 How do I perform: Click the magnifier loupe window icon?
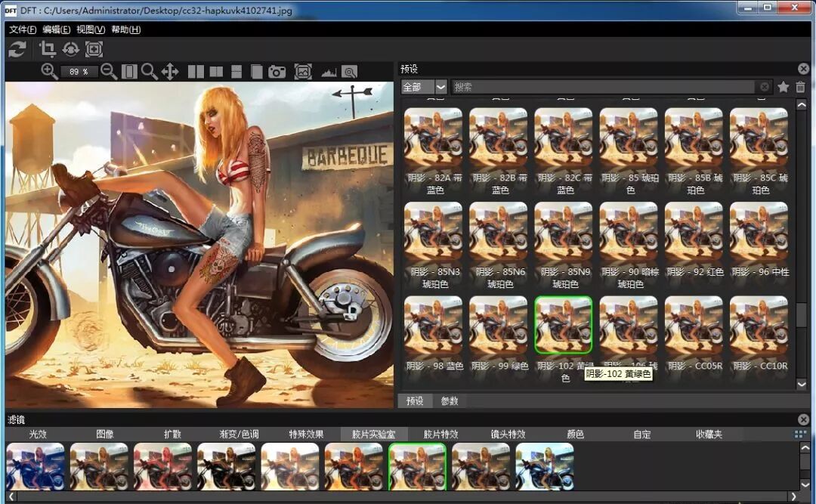tap(349, 72)
